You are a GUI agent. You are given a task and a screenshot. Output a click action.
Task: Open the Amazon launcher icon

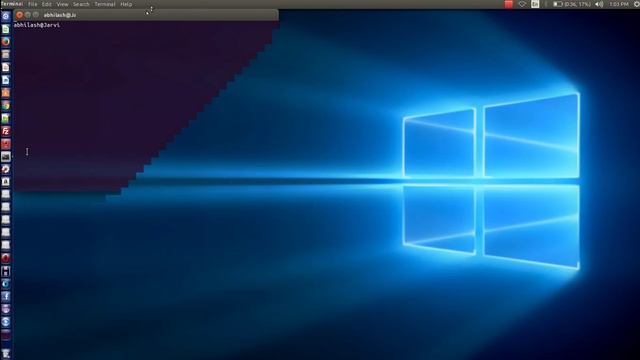pyautogui.click(x=6, y=182)
